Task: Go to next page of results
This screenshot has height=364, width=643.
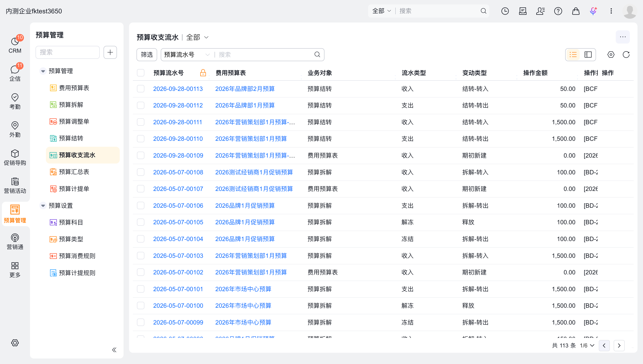Action: (x=619, y=346)
